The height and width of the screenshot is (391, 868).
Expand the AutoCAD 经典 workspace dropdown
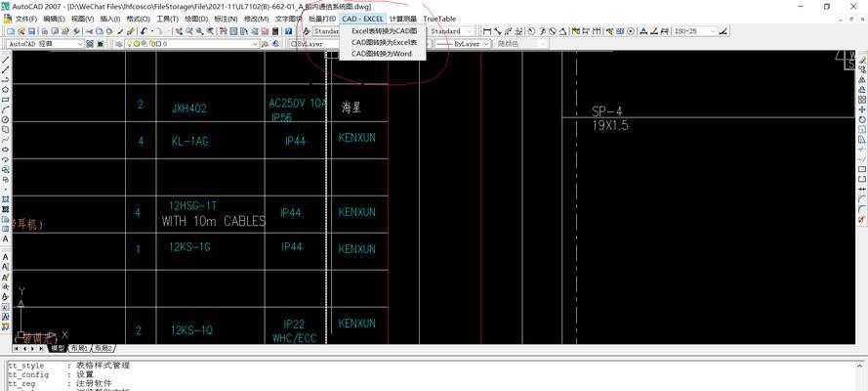(80, 44)
